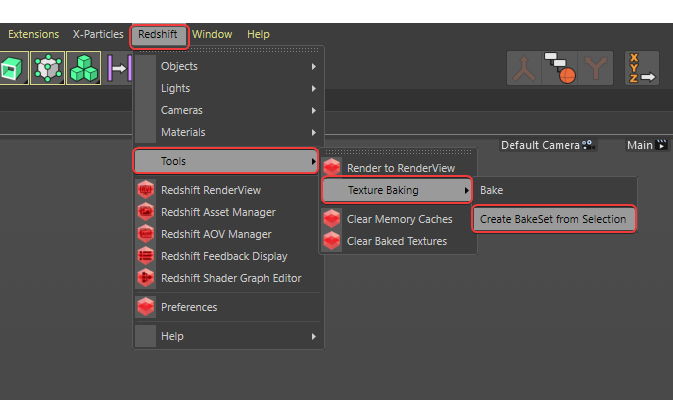The height and width of the screenshot is (400, 673).
Task: Click the arrow beside Texture Baking
Action: tap(467, 190)
